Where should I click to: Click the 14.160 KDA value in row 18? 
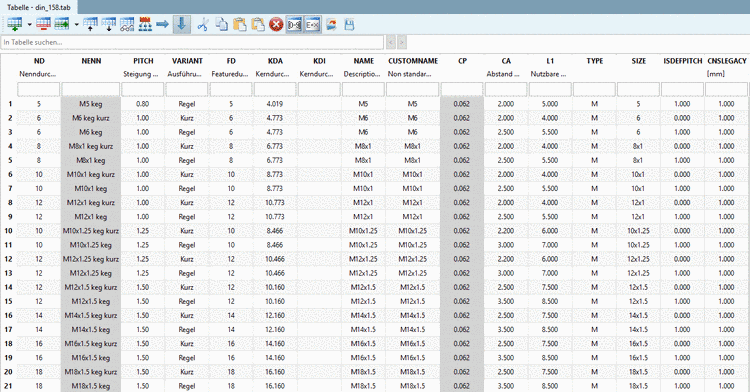[275, 344]
